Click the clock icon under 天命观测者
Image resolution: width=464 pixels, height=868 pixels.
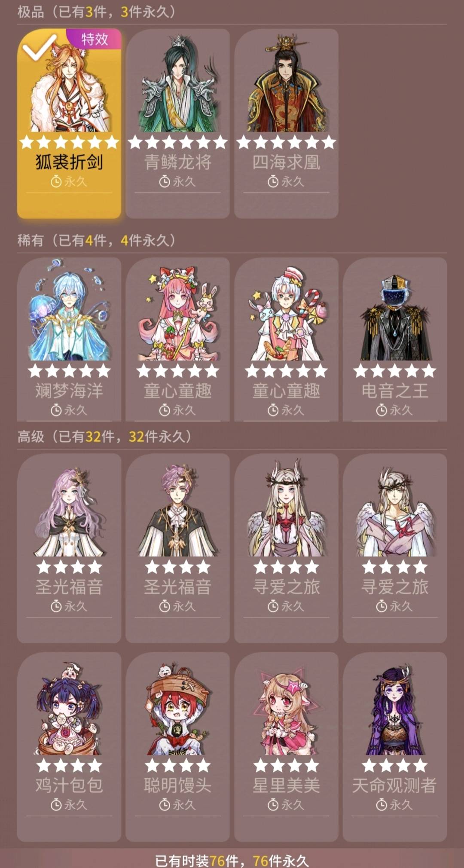click(x=382, y=805)
